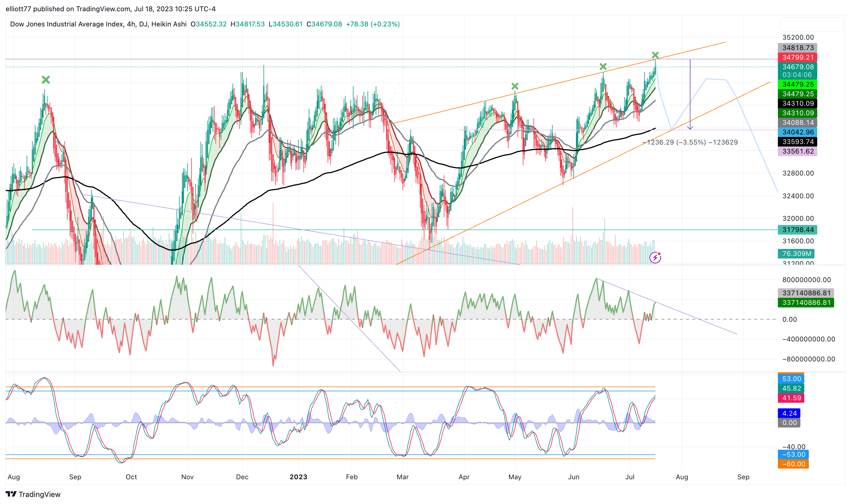Image resolution: width=851 pixels, height=504 pixels.
Task: Click the 800000000.00 indicator scale value
Action: pos(807,280)
